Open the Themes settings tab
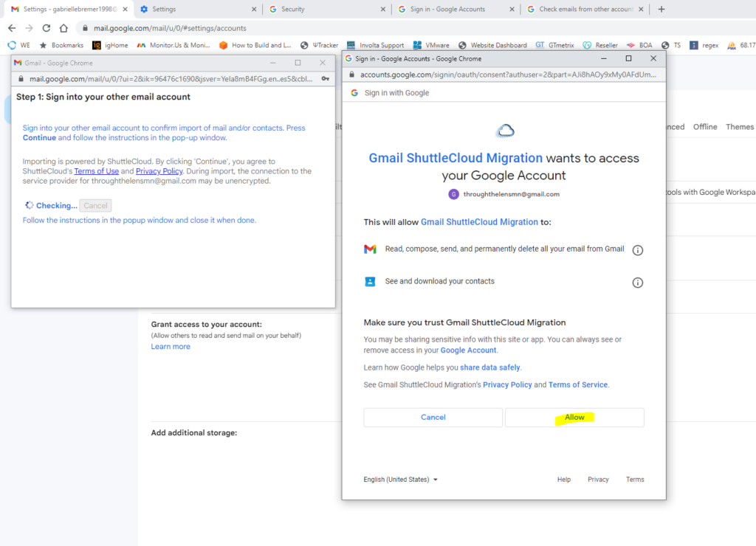This screenshot has height=546, width=756. point(739,127)
